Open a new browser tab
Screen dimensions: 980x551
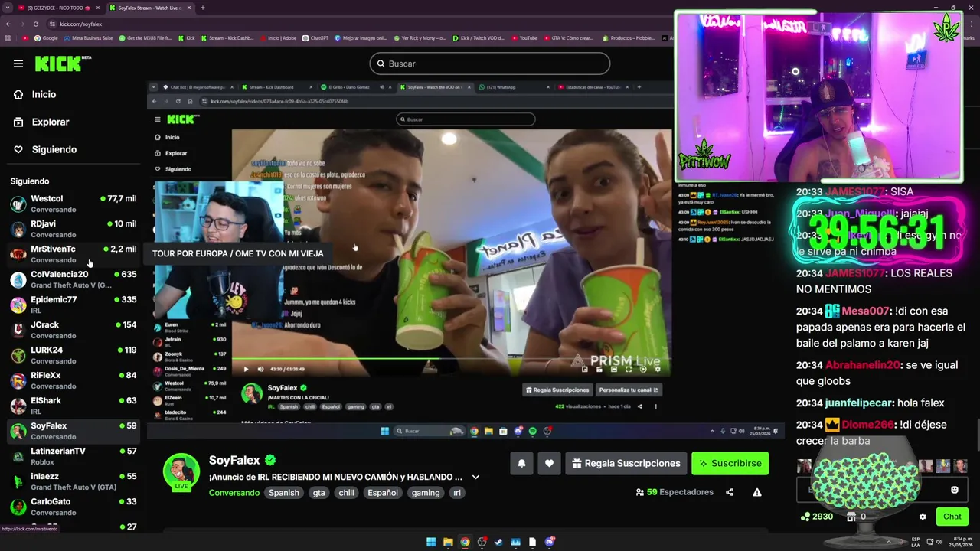(x=202, y=8)
